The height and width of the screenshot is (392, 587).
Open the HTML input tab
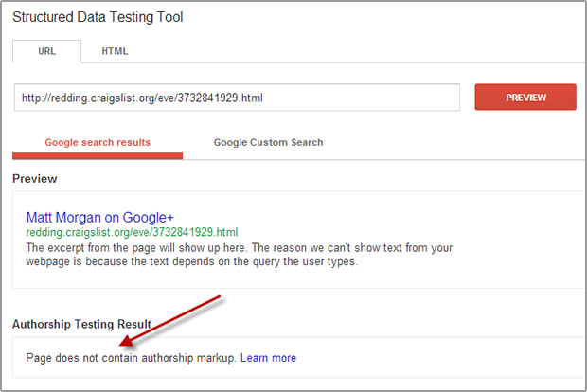(115, 51)
